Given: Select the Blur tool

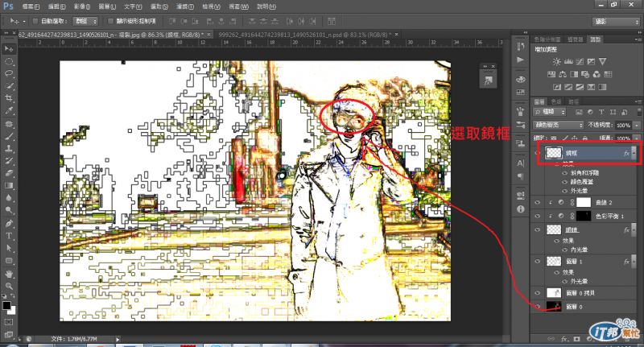Looking at the screenshot, I should point(9,198).
